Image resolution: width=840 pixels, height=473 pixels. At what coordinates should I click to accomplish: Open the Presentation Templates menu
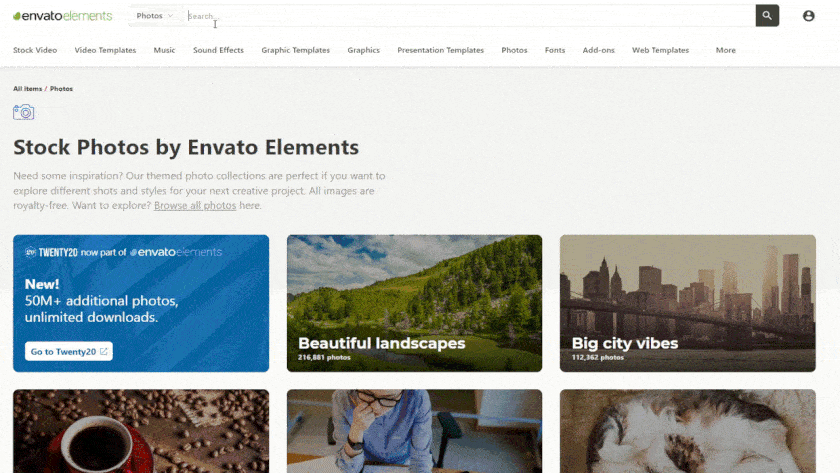[x=440, y=50]
